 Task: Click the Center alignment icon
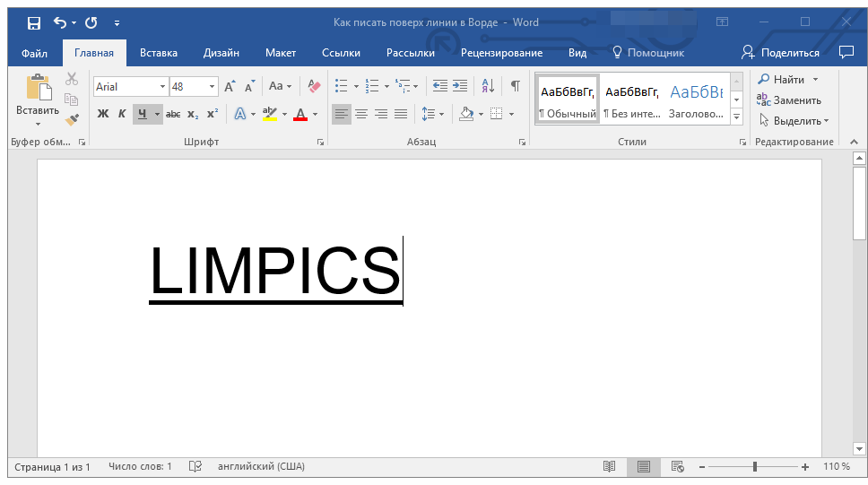click(x=361, y=114)
